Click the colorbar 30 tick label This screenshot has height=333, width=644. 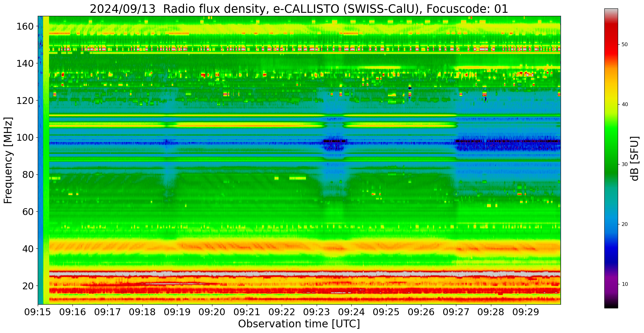click(x=625, y=164)
